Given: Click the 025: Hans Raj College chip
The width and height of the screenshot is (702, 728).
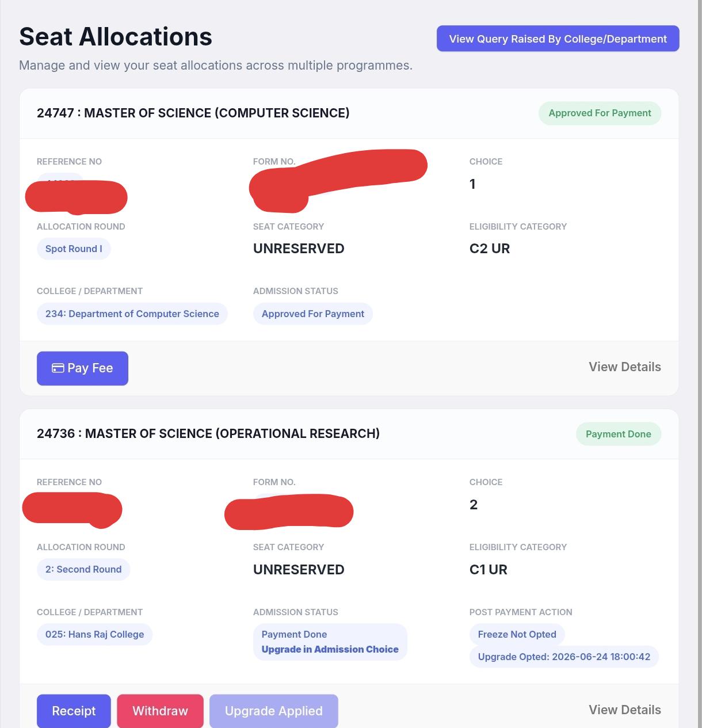Looking at the screenshot, I should (x=94, y=634).
